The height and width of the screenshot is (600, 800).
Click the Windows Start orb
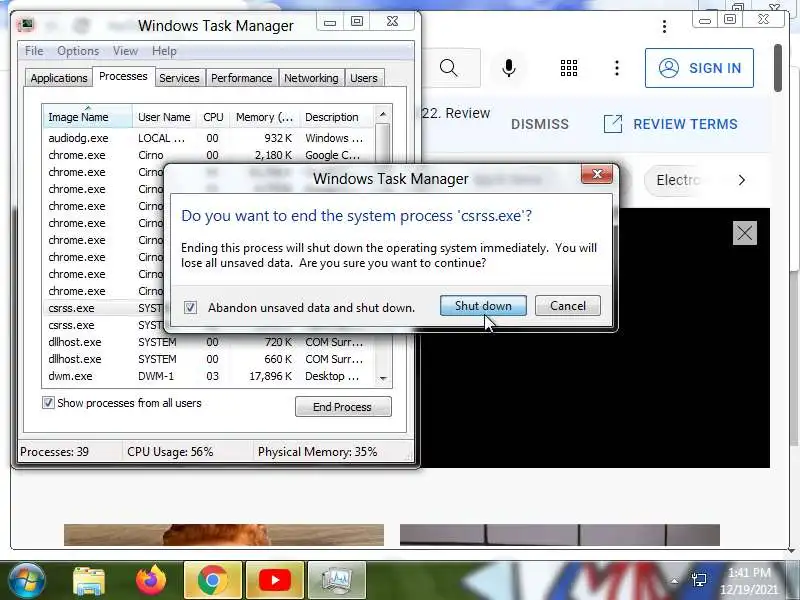coord(26,580)
